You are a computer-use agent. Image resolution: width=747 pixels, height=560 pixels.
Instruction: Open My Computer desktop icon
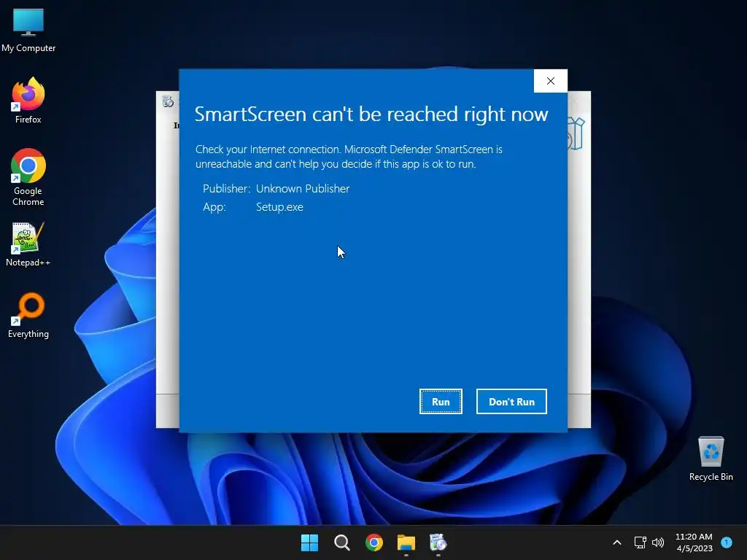[x=28, y=30]
